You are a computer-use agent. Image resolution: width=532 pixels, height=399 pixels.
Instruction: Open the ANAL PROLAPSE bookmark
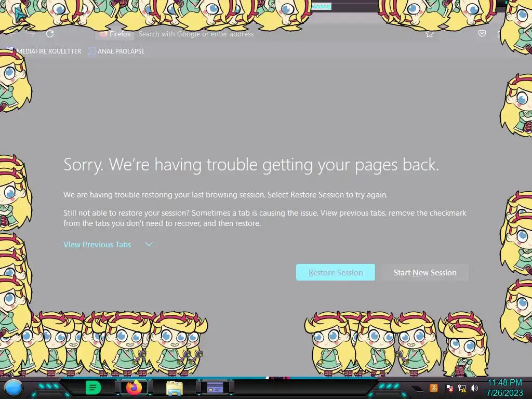click(116, 51)
